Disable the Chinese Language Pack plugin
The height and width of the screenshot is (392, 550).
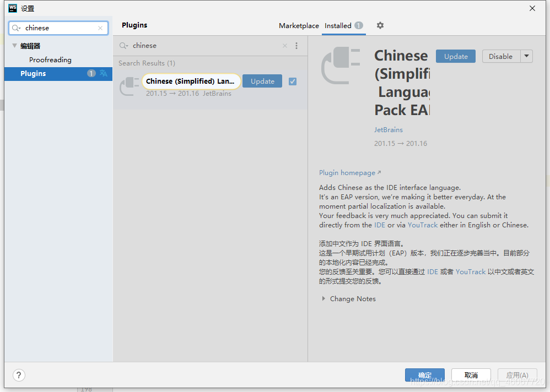(501, 56)
